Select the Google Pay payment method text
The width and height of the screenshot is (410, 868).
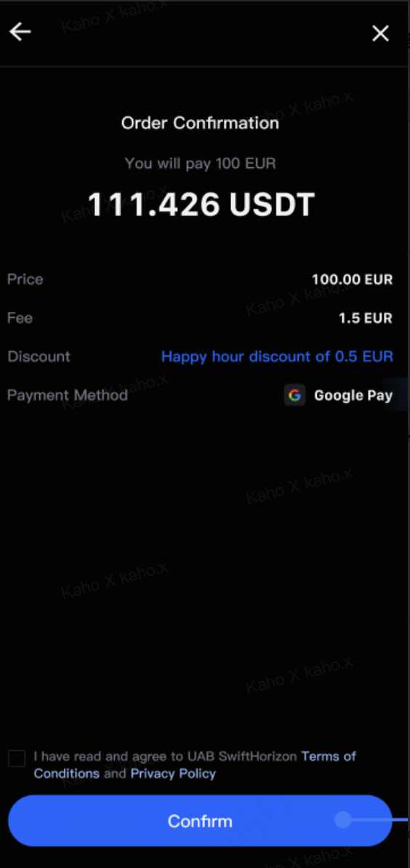click(353, 395)
